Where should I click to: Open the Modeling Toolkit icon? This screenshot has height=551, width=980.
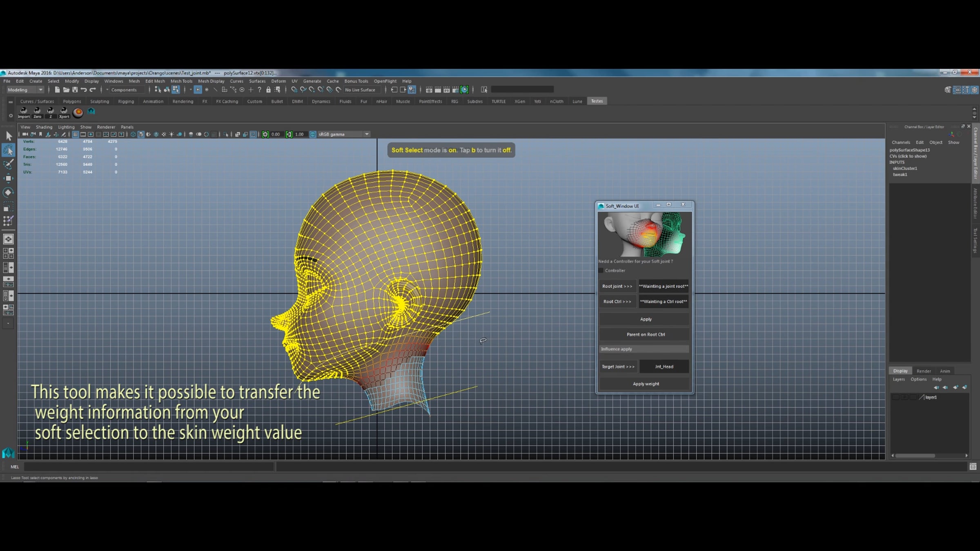948,90
